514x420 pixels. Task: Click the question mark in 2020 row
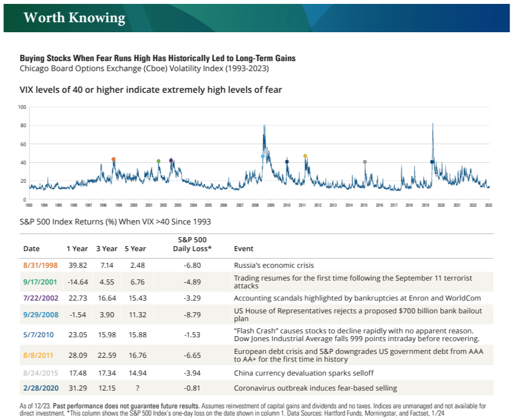tap(137, 388)
